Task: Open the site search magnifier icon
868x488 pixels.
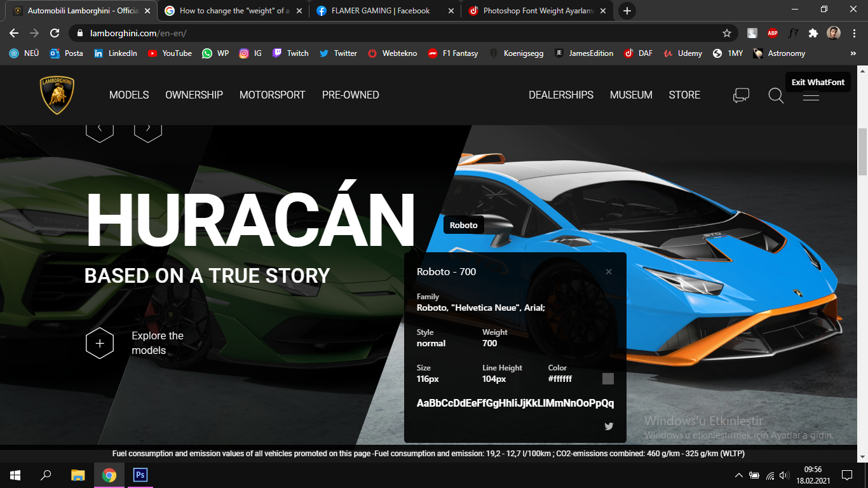Action: pos(776,96)
